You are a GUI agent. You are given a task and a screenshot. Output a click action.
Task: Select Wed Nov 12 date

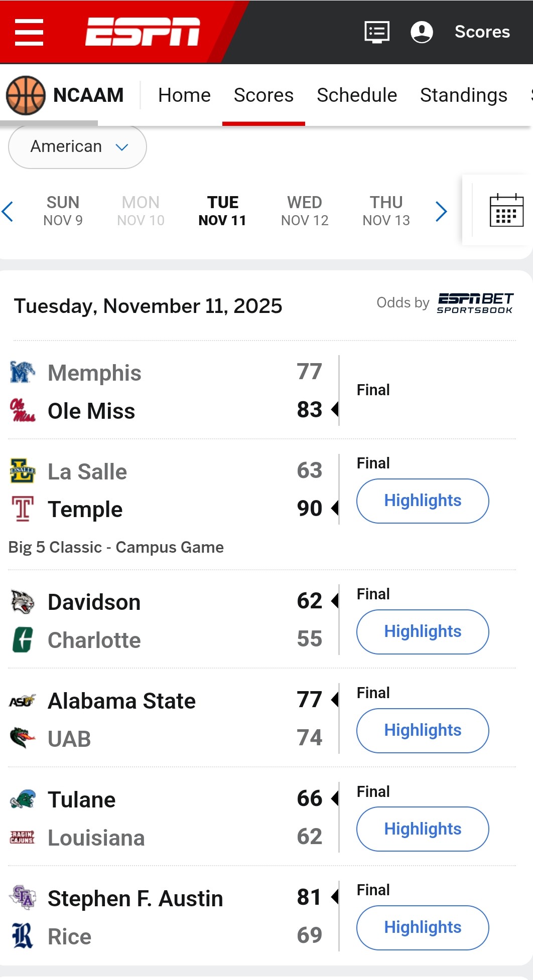pyautogui.click(x=305, y=211)
